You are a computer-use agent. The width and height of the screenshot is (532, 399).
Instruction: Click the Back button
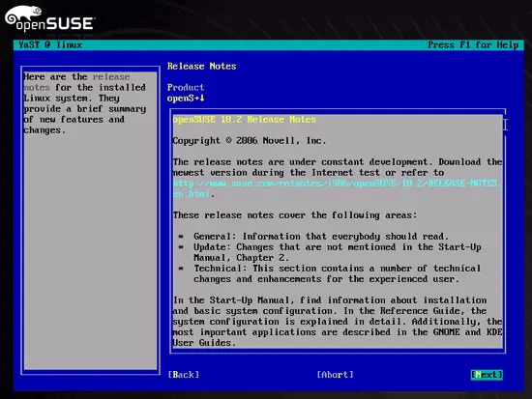tap(184, 375)
